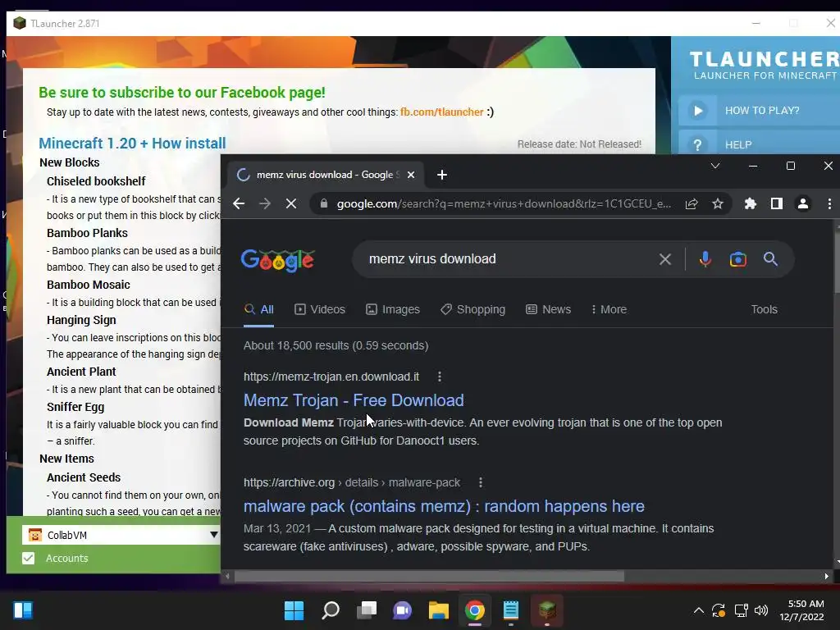Screen dimensions: 840x630
Task: Click the Chrome address bar URL
Action: coord(504,203)
